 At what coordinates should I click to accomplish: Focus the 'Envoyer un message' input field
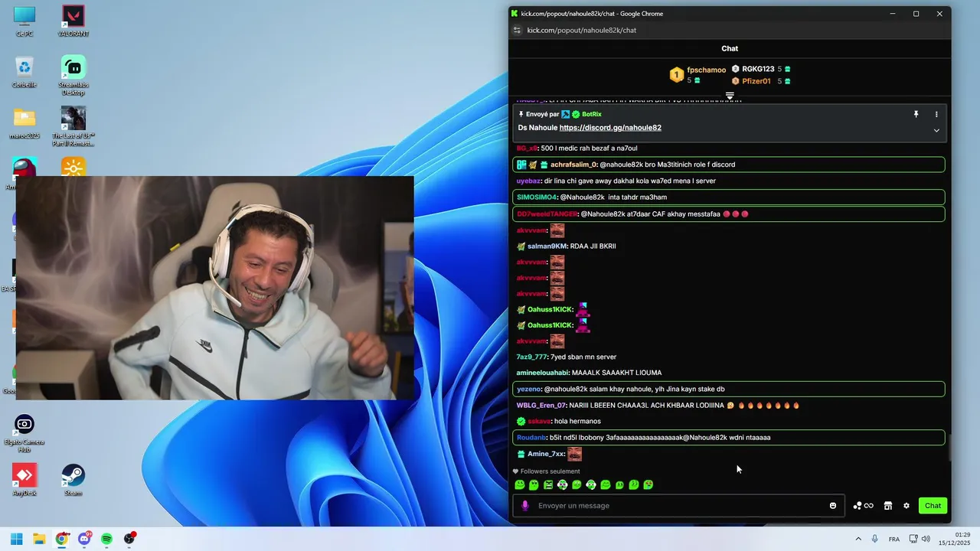pyautogui.click(x=678, y=506)
